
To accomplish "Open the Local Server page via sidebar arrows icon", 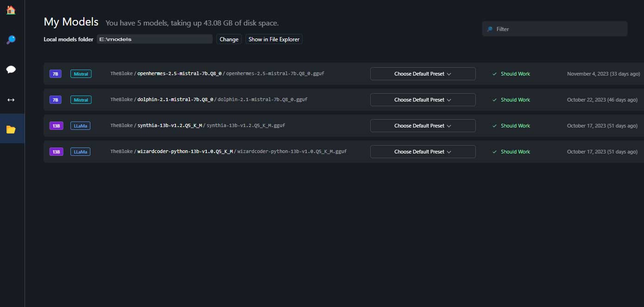I will point(10,99).
